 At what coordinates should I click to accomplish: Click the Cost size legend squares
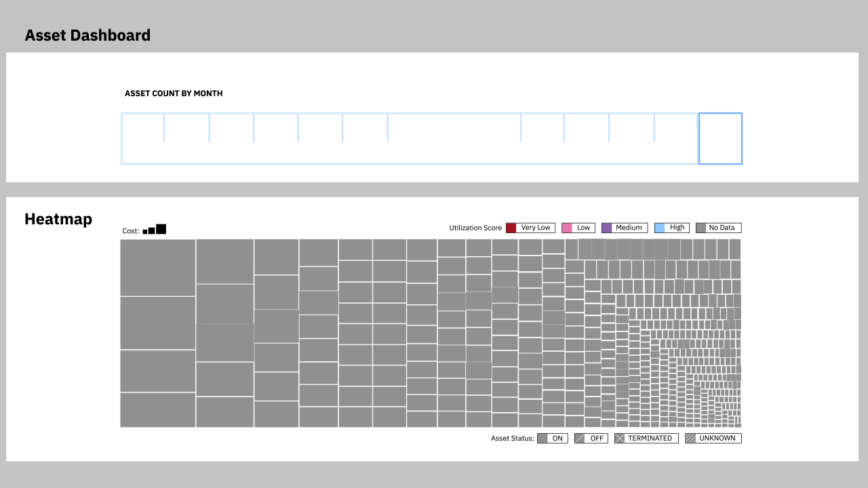(x=155, y=230)
